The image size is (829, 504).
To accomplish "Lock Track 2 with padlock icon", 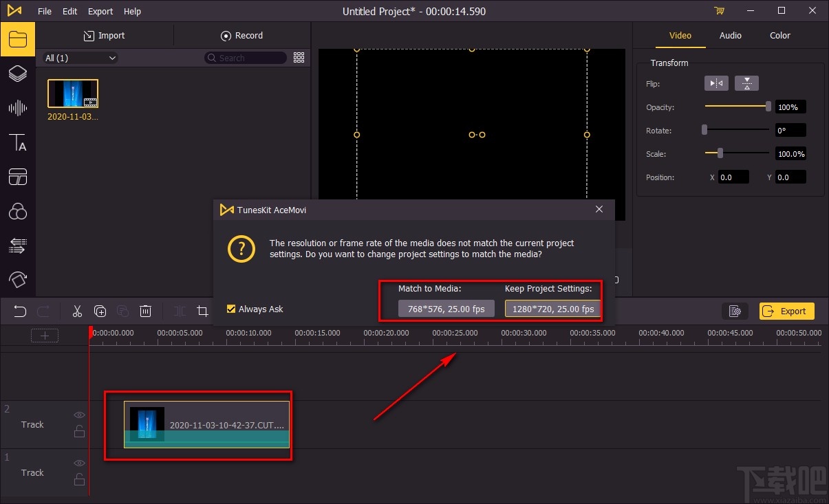I will [79, 431].
